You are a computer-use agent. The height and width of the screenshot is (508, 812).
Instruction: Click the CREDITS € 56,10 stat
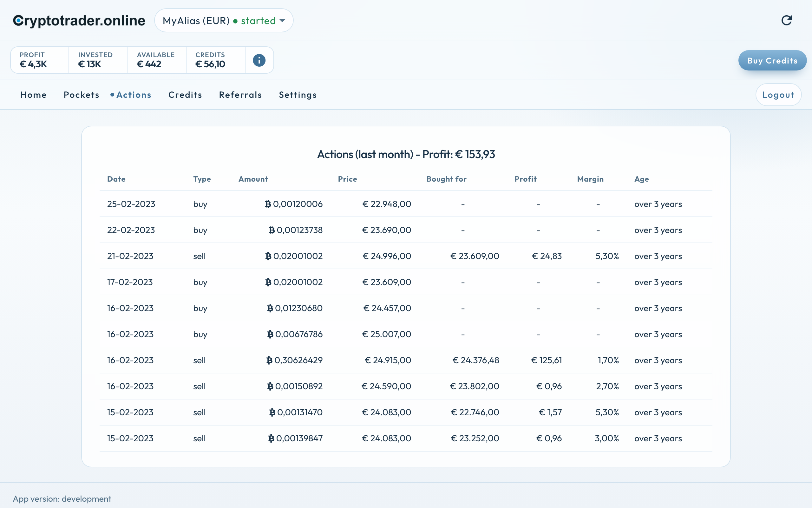pos(215,60)
